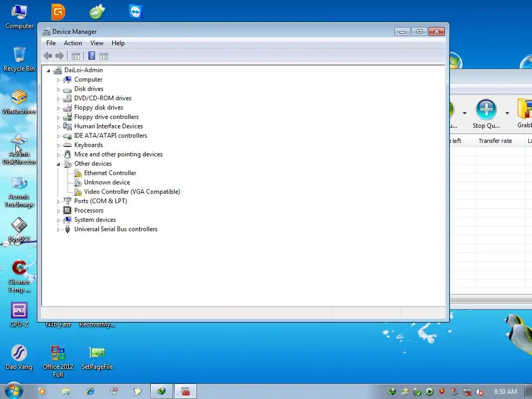This screenshot has height=399, width=532.
Task: Click the network tray icon with red X
Action: tap(467, 392)
